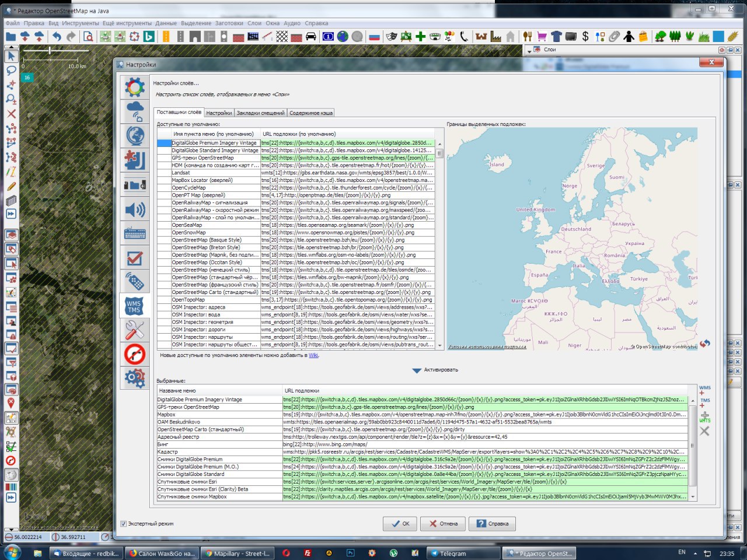Click the OK button
The width and height of the screenshot is (747, 560).
click(x=400, y=523)
